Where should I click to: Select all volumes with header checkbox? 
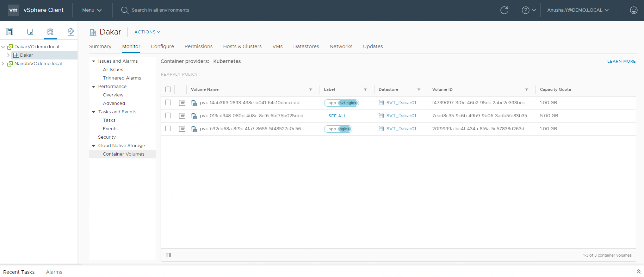click(x=168, y=89)
